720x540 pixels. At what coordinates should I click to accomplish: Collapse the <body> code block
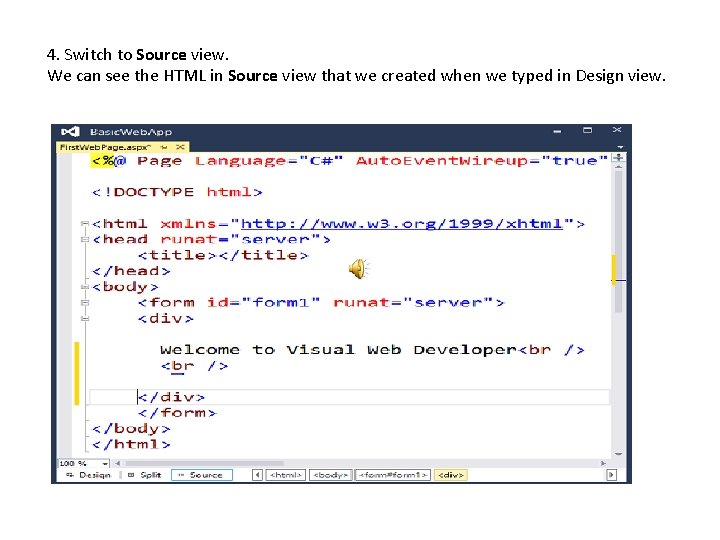tap(84, 287)
